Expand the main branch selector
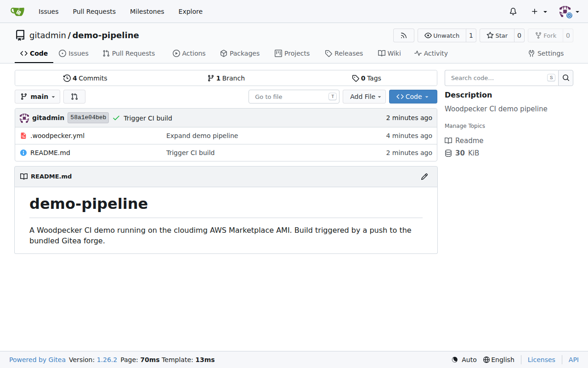 38,97
